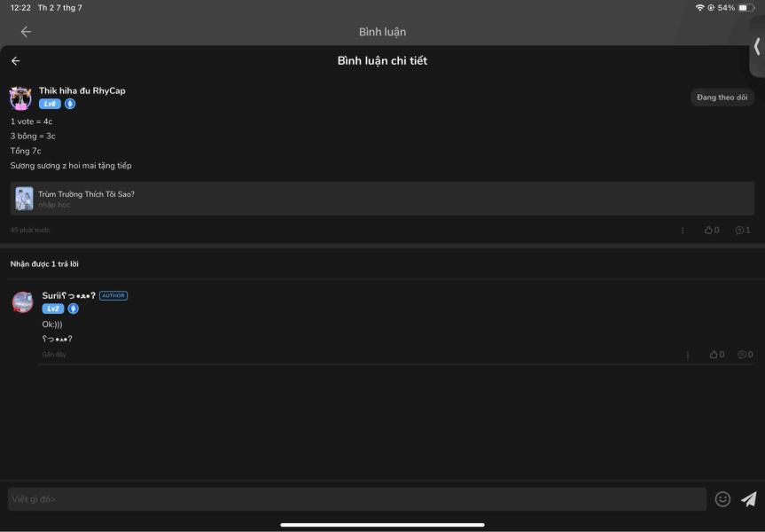Open Surii's profile avatar
Viewport: 765px width, 532px height.
pyautogui.click(x=22, y=302)
